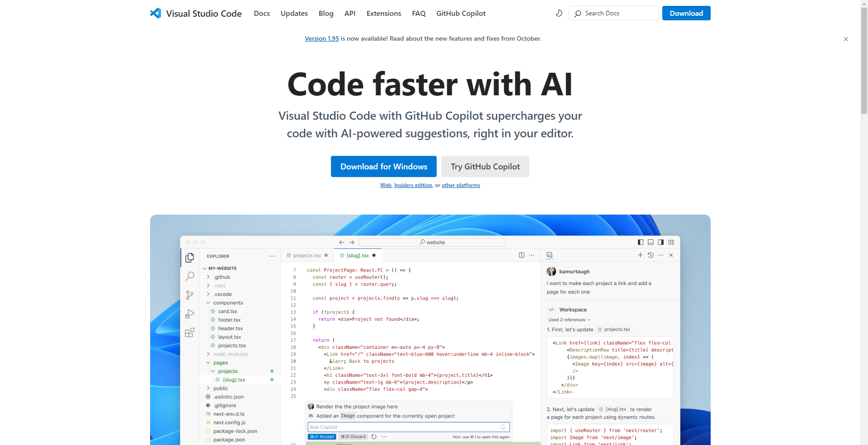Screen dimensions: 868x445
Task: Click the Search magnifier icon in activity bar
Action: 190,276
